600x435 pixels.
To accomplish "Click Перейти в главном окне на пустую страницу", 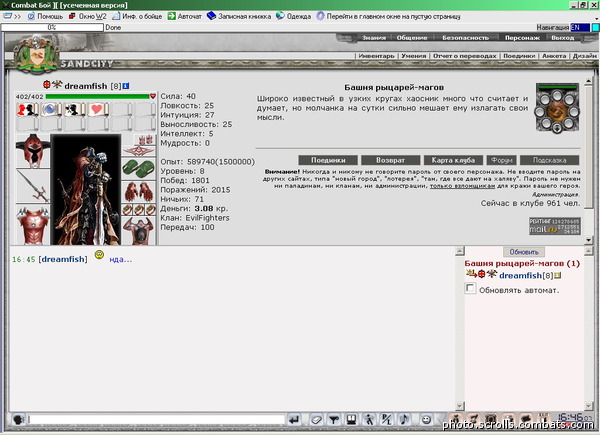I will pyautogui.click(x=388, y=16).
